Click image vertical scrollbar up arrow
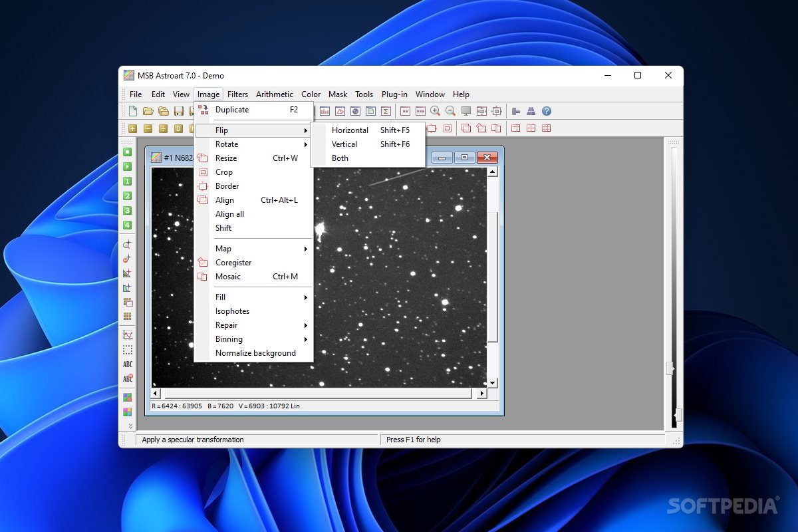This screenshot has width=798, height=532. point(492,172)
